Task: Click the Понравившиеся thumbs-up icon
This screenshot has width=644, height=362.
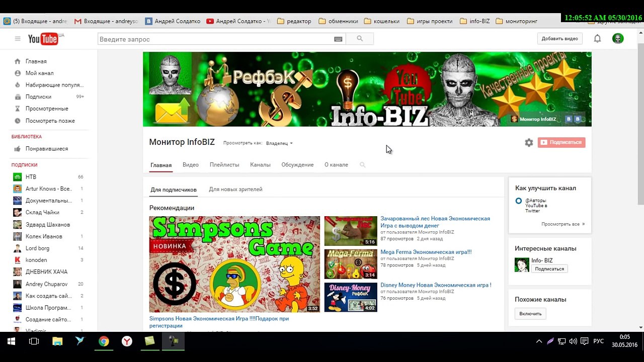Action: 18,149
